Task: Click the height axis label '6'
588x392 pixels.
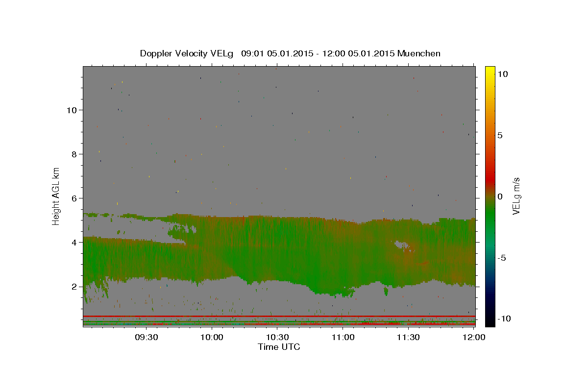Action: click(74, 198)
